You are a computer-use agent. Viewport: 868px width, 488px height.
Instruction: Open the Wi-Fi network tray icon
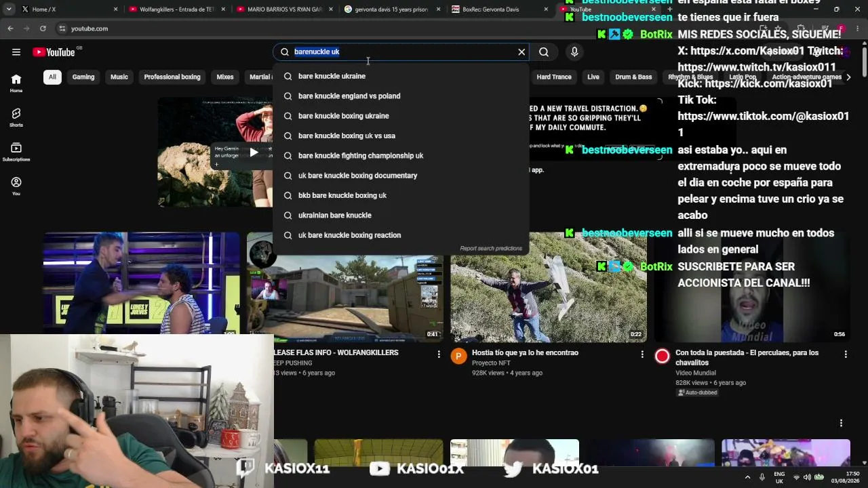pyautogui.click(x=796, y=477)
